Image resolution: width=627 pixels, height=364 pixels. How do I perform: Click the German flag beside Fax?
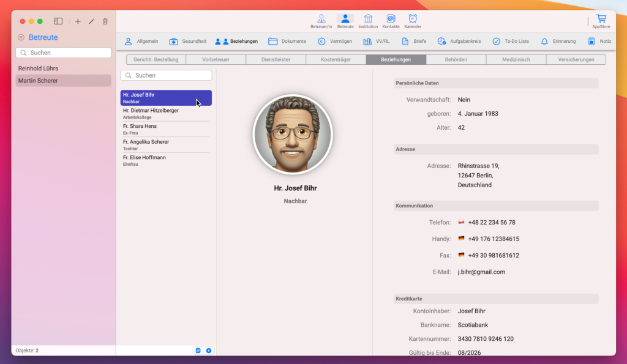pos(461,254)
